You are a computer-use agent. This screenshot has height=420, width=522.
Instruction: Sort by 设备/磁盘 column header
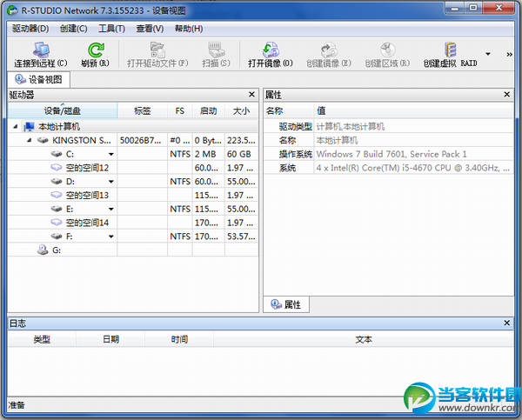click(63, 110)
